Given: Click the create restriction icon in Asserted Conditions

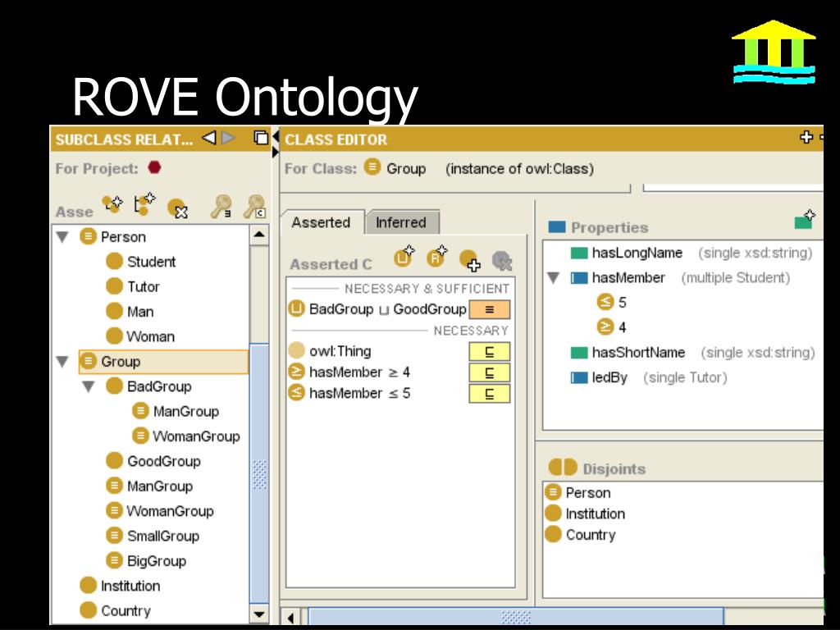Looking at the screenshot, I should pyautogui.click(x=436, y=257).
